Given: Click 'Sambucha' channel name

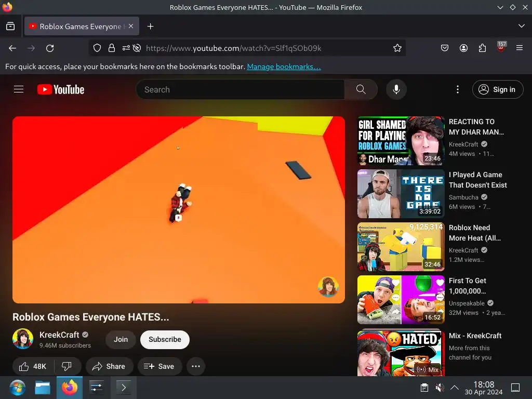Looking at the screenshot, I should tap(463, 197).
